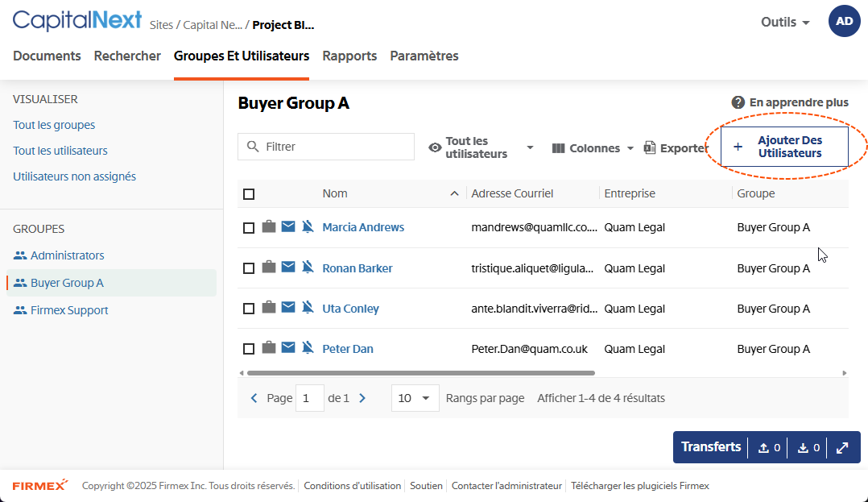Viewport: 868px width, 502px height.
Task: Open the Contacter l'administrateur footer link
Action: (x=506, y=486)
